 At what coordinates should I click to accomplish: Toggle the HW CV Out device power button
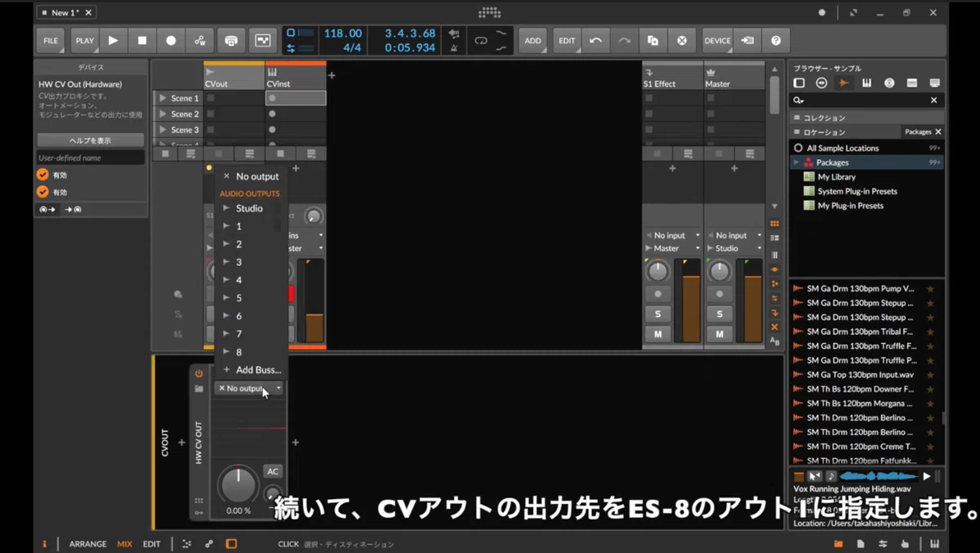click(198, 373)
